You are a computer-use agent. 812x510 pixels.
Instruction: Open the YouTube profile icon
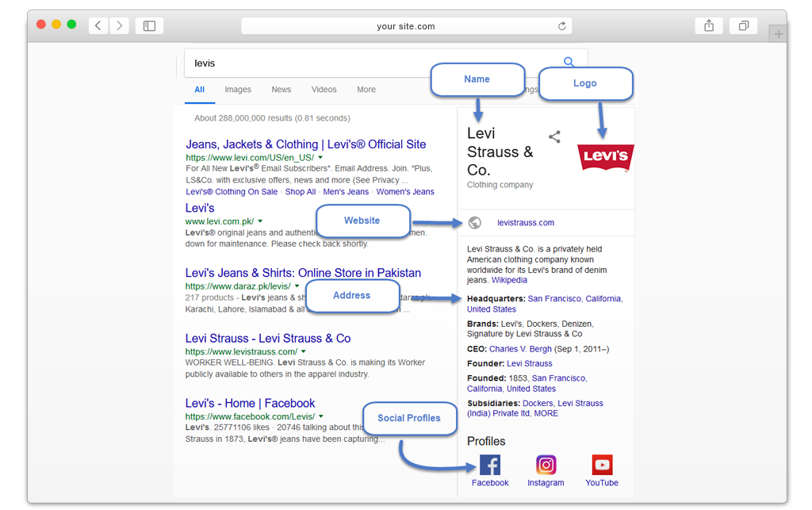pos(602,465)
